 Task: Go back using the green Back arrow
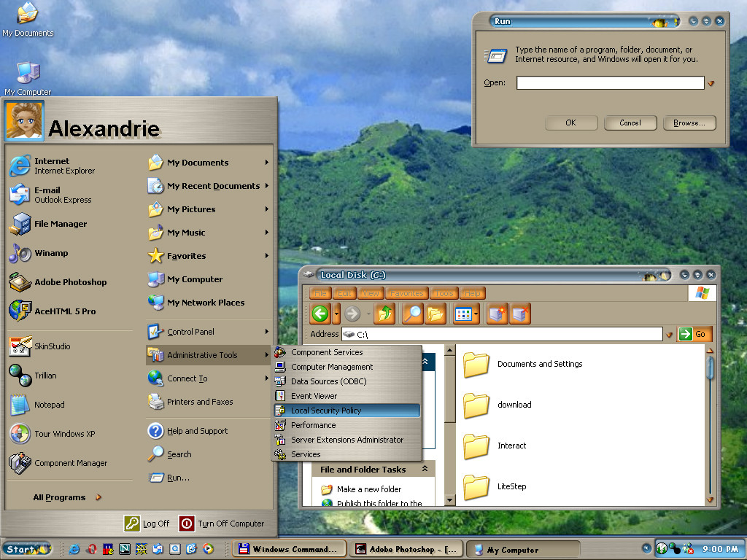[321, 314]
